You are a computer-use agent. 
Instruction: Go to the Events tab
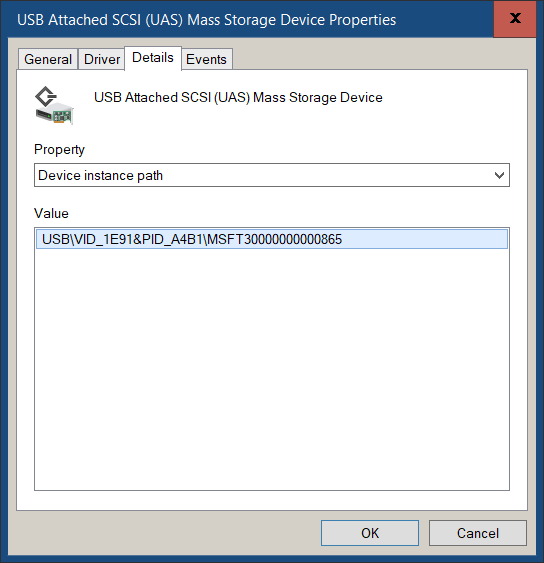point(206,59)
